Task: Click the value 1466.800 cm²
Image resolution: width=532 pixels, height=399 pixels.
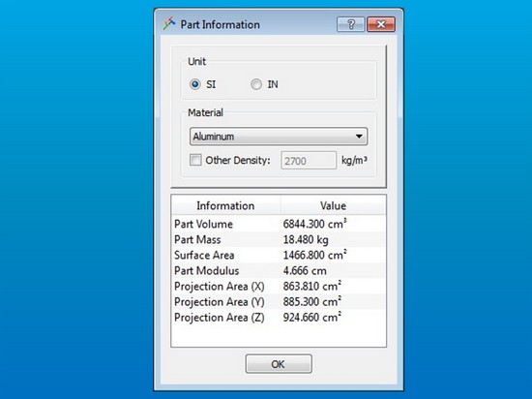Action: click(315, 255)
